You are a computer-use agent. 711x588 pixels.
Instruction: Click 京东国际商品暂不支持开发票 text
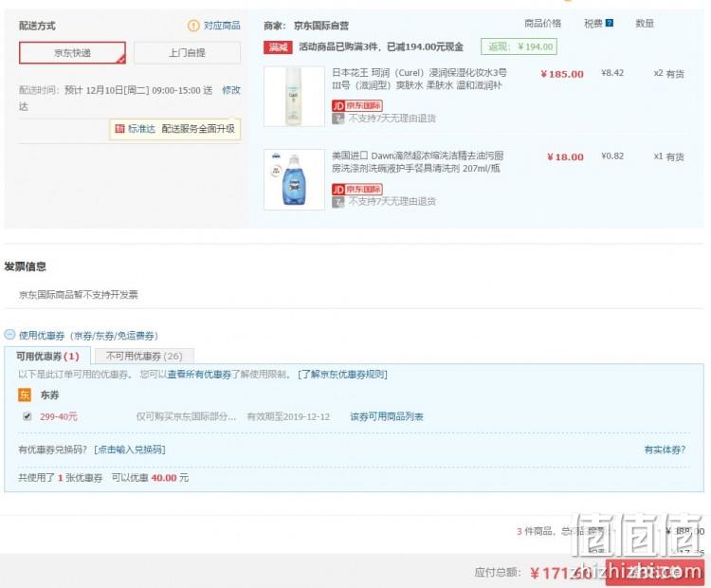pyautogui.click(x=79, y=295)
